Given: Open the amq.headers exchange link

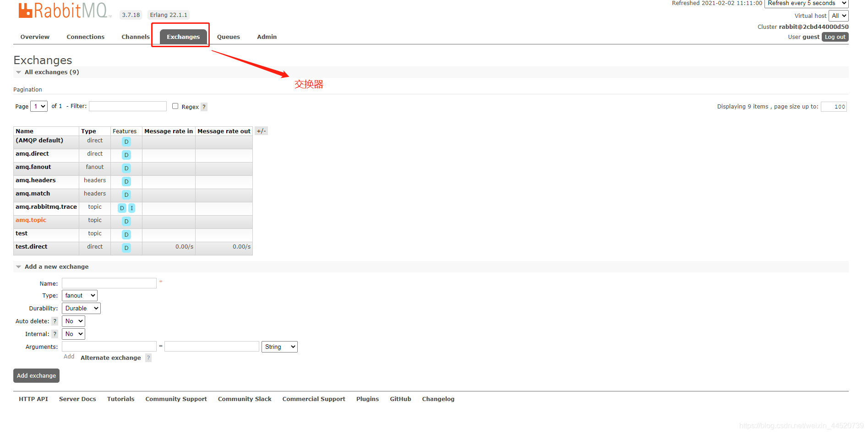Looking at the screenshot, I should [x=36, y=180].
